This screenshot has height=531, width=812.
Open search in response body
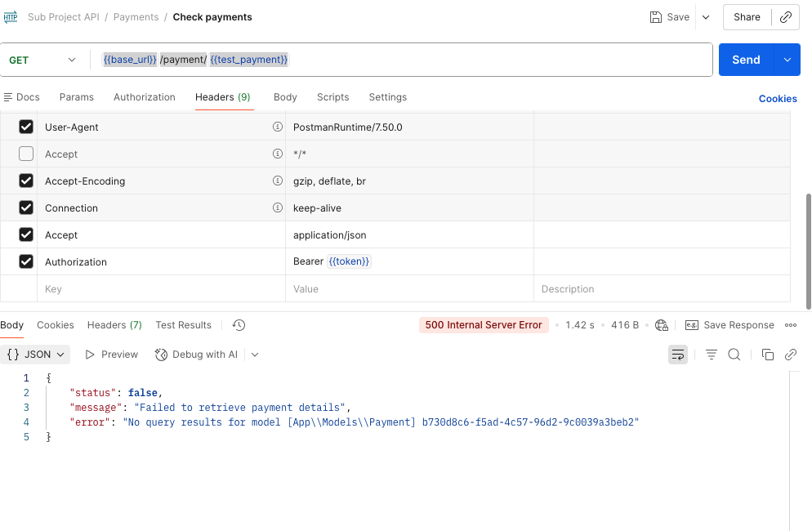pos(734,355)
